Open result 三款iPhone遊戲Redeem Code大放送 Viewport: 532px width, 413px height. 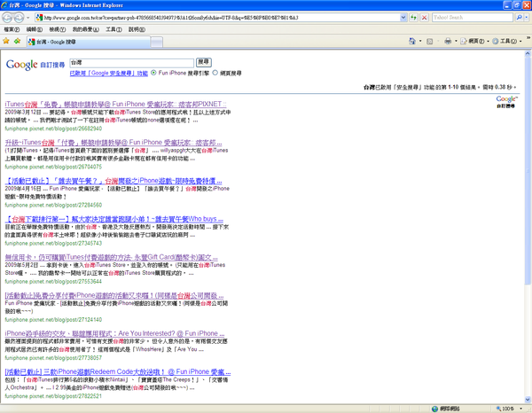pos(118,372)
